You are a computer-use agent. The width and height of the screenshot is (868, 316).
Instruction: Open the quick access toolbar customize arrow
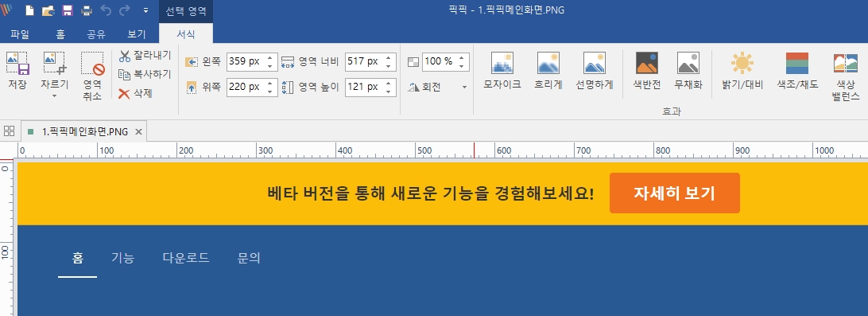[145, 10]
